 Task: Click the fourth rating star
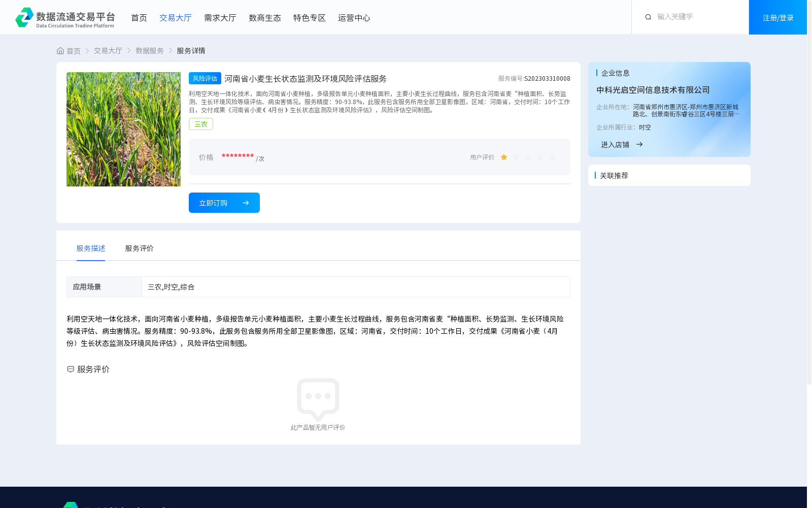pos(540,157)
